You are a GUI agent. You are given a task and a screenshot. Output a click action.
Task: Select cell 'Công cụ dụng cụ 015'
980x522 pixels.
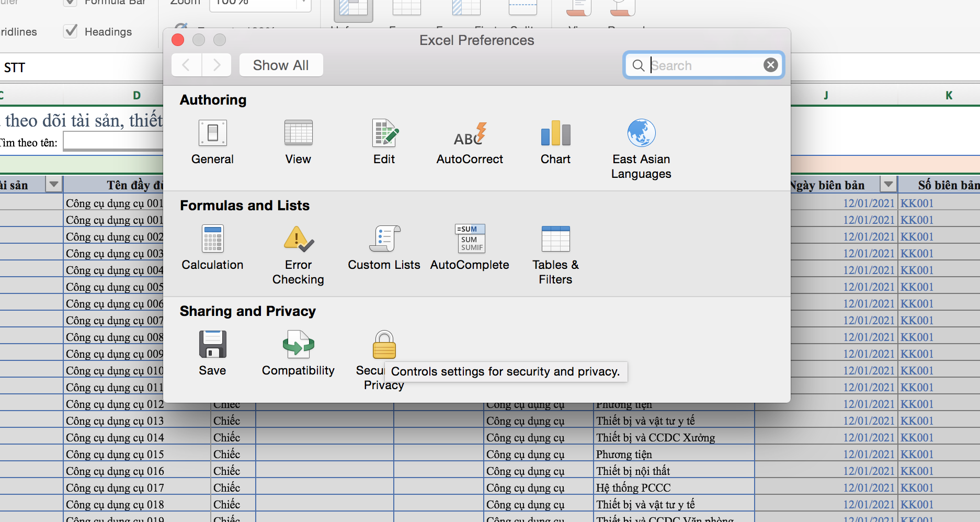tap(137, 454)
